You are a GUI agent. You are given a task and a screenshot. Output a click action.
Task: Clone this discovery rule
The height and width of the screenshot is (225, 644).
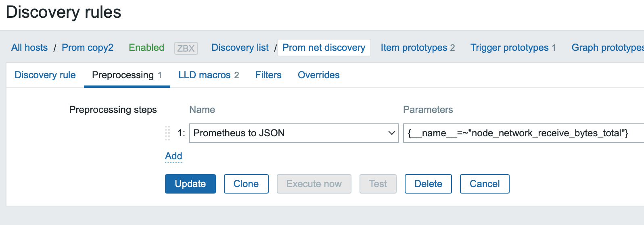246,184
